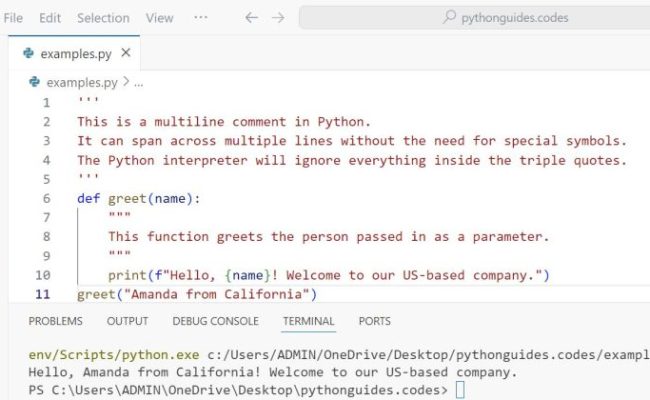The image size is (650, 400).
Task: Click the env/Scripts/python.exe terminal text
Action: 114,355
